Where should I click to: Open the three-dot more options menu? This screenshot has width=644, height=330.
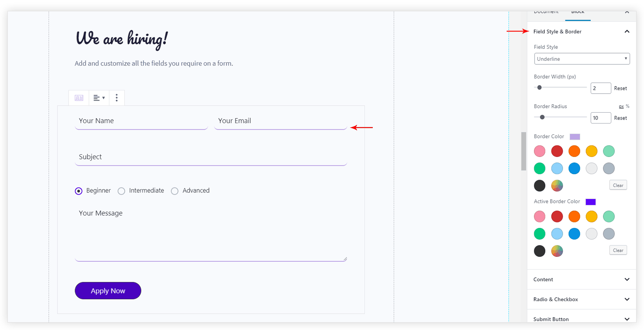coord(116,98)
